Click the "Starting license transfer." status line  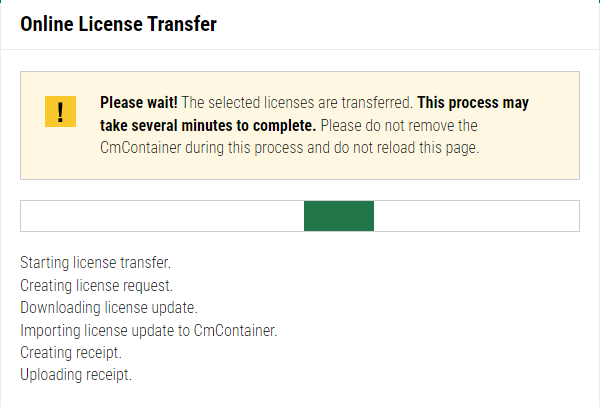[95, 263]
